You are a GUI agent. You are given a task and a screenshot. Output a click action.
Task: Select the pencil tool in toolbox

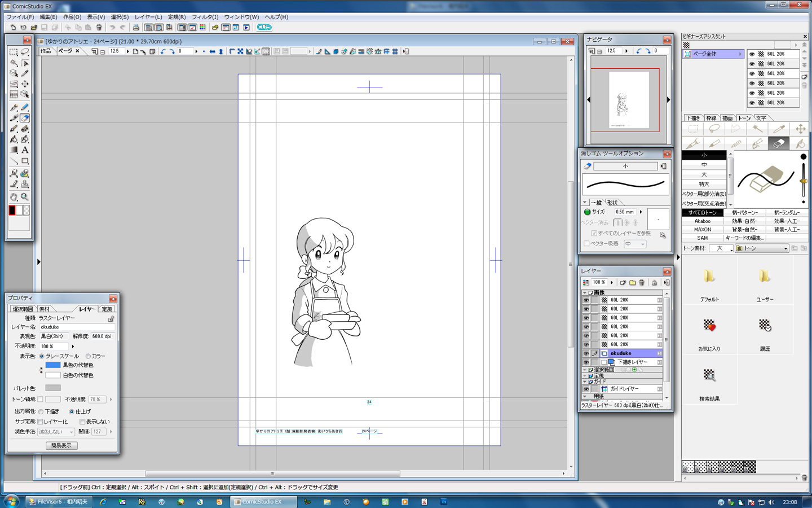point(25,107)
